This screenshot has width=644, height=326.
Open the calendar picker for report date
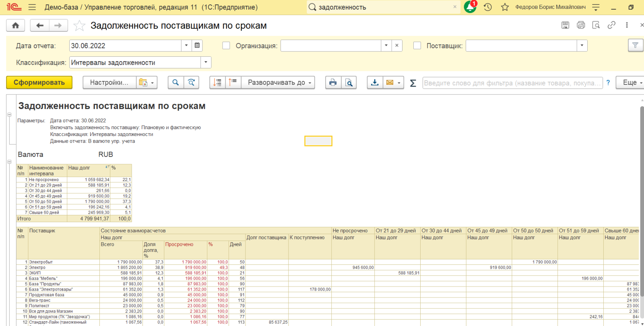197,45
